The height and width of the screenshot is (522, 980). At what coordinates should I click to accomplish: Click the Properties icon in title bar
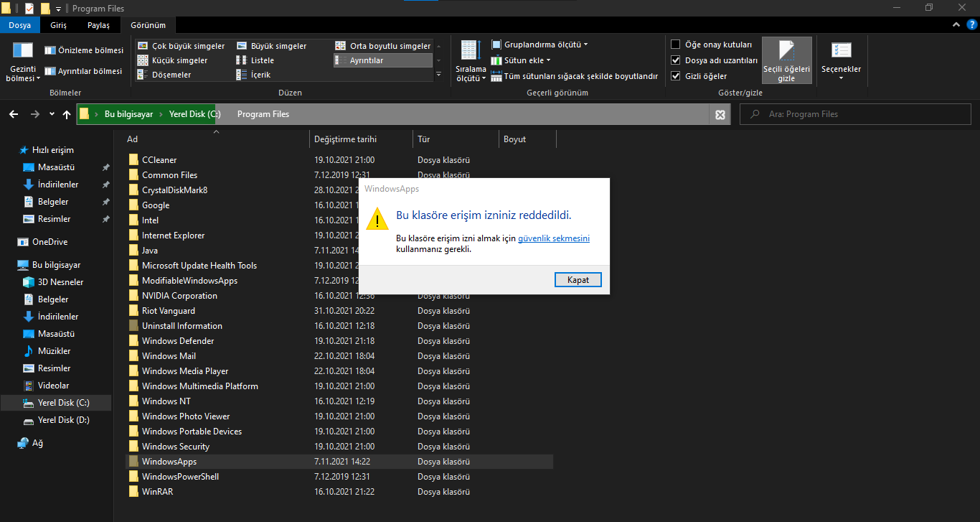point(29,9)
